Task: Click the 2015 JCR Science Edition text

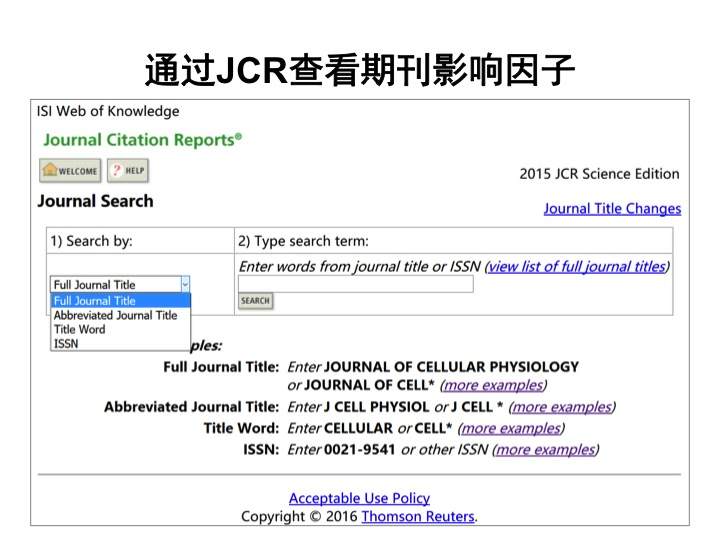Action: pos(599,174)
